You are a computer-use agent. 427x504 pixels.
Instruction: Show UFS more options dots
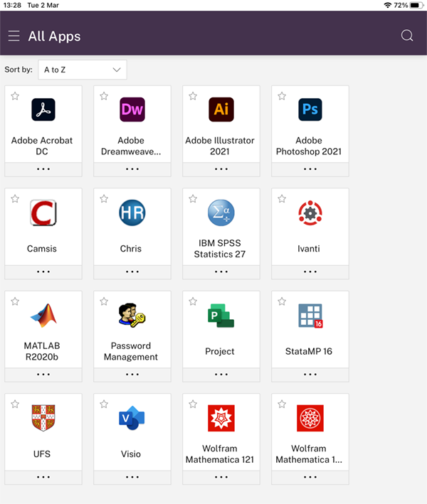point(43,477)
